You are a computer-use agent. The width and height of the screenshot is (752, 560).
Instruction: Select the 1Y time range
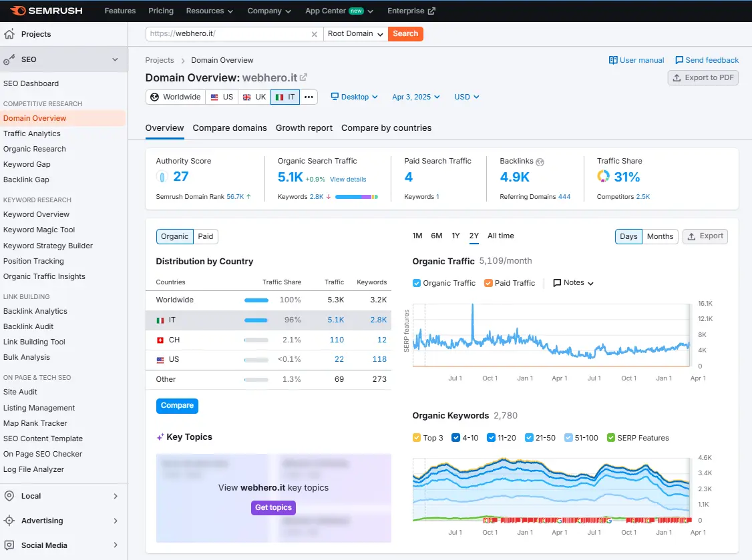[x=455, y=236]
